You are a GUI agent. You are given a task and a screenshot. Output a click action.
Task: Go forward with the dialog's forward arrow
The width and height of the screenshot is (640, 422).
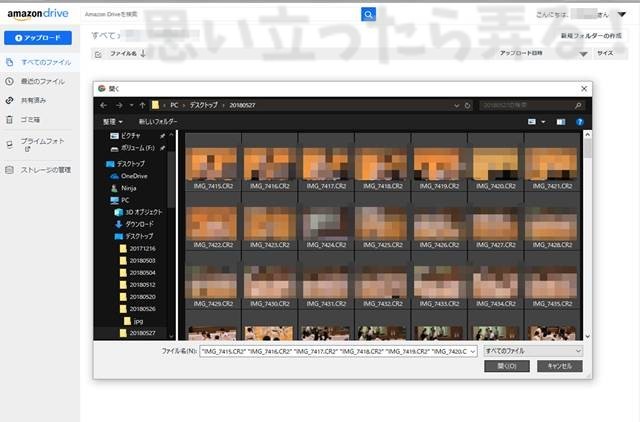(119, 105)
